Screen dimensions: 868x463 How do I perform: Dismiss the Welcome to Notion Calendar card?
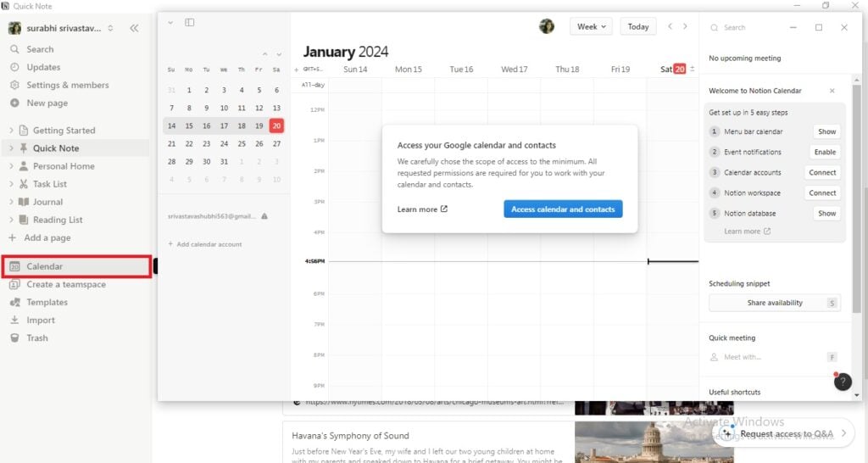832,91
